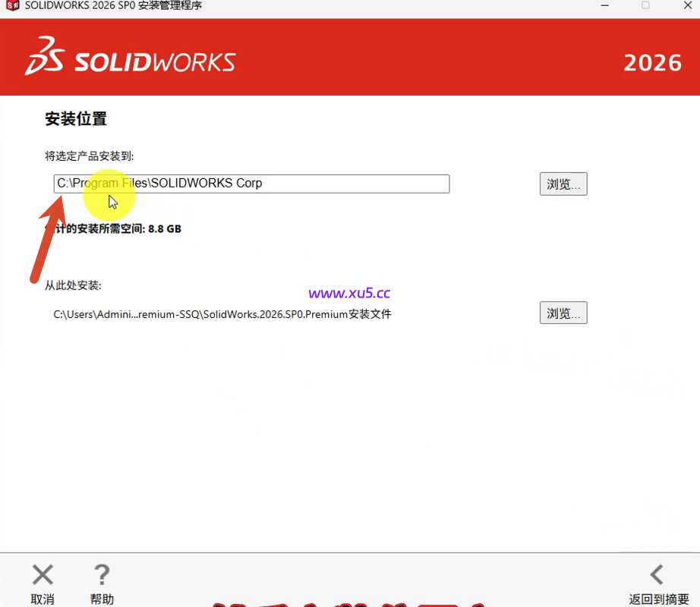Click 返回到摘要 to go back
Screen dimensions: 700x607
point(657,598)
